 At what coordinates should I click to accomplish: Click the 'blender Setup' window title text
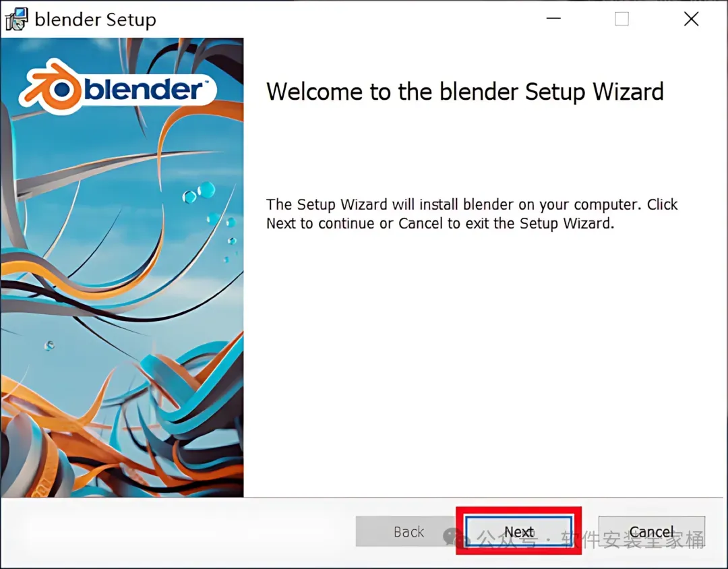point(95,20)
